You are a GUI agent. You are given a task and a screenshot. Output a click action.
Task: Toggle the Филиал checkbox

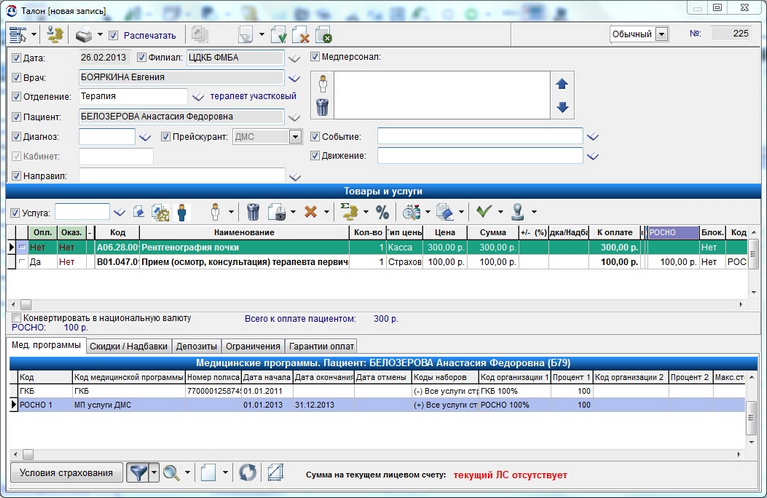[142, 58]
